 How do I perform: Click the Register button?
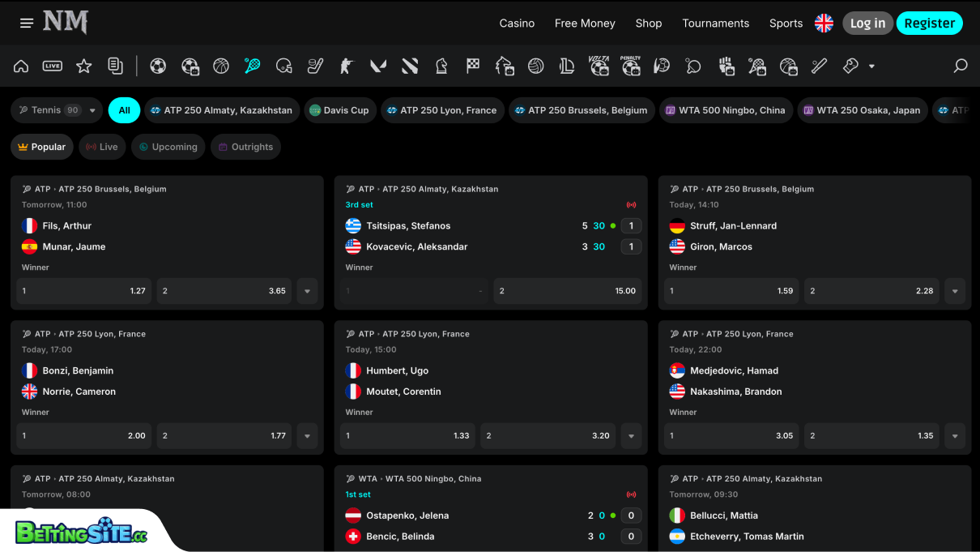(929, 24)
